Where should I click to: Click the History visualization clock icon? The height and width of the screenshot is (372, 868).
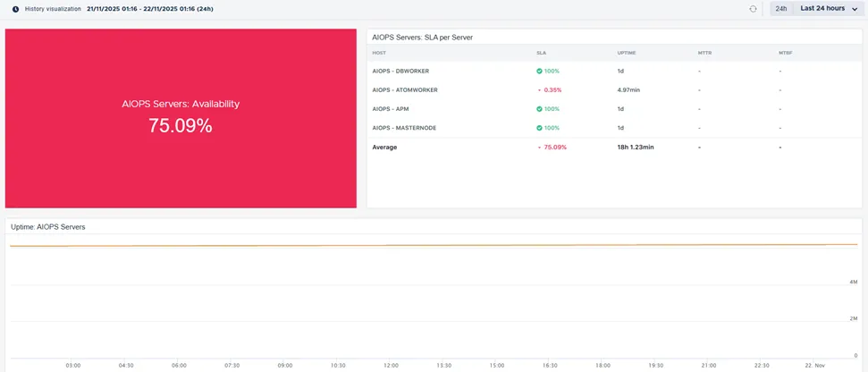[x=15, y=9]
